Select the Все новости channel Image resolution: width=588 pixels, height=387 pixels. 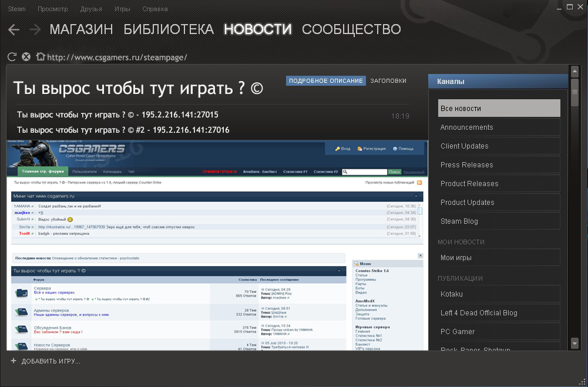pyautogui.click(x=499, y=109)
